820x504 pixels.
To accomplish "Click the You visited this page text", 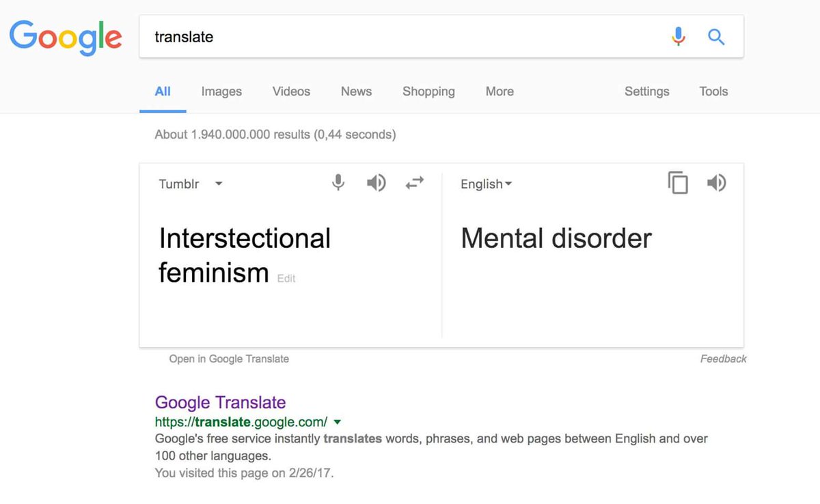I will [245, 473].
